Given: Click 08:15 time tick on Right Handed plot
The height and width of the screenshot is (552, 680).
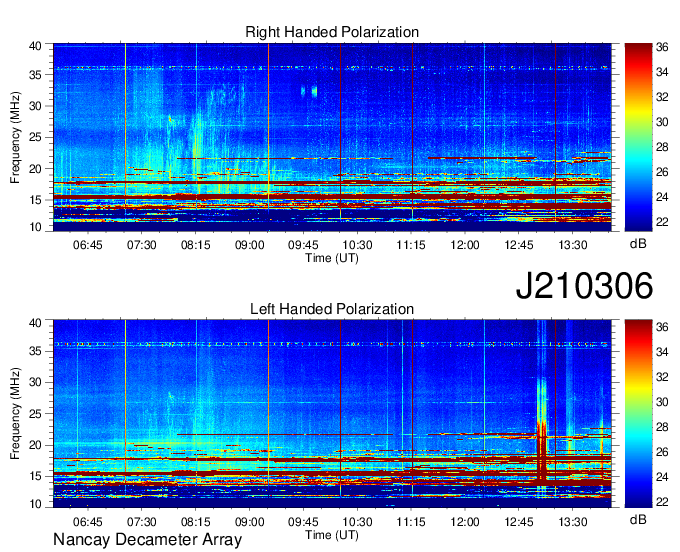Looking at the screenshot, I should pos(196,245).
